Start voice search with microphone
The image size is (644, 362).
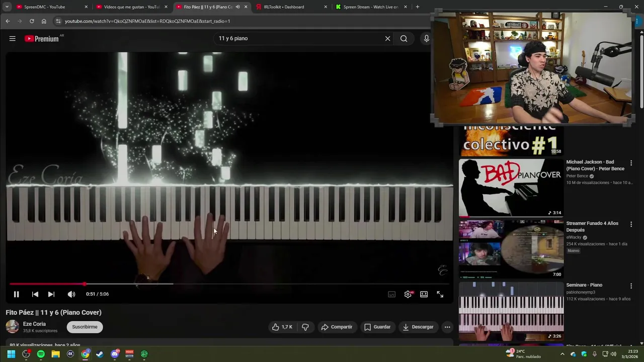tap(426, 39)
